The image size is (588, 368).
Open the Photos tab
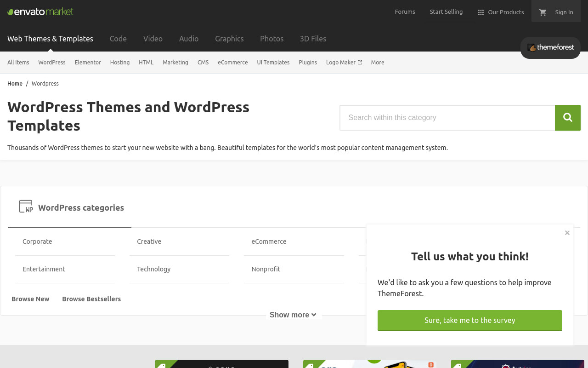point(272,39)
